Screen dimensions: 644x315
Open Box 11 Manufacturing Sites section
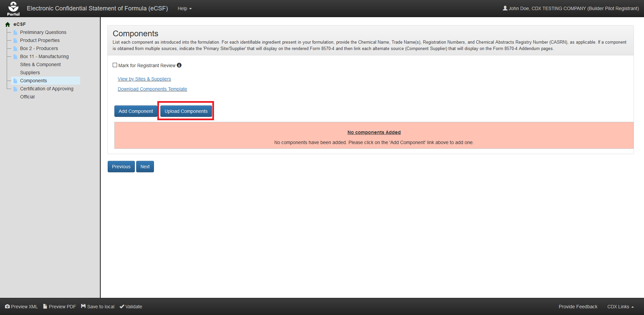[44, 64]
